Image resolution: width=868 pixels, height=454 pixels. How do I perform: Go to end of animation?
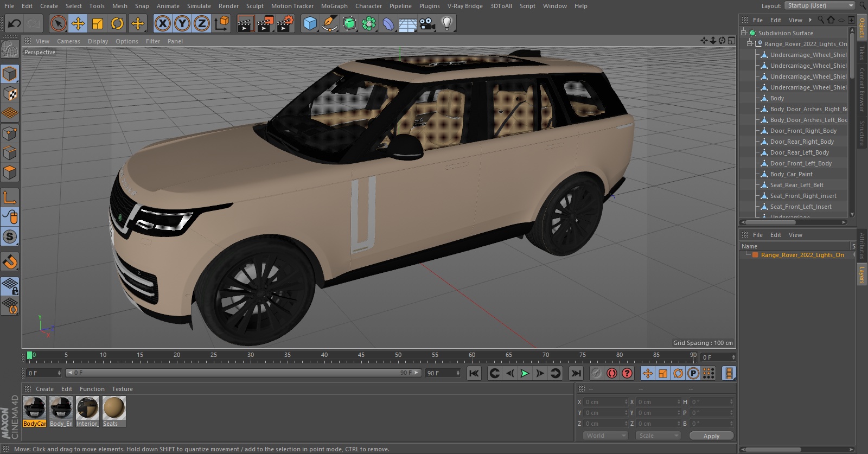point(576,373)
